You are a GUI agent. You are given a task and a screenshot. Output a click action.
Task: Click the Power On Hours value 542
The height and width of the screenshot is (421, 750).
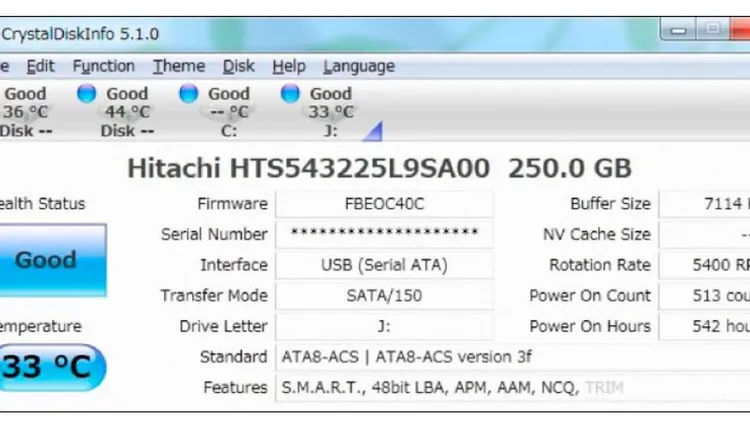click(x=705, y=326)
